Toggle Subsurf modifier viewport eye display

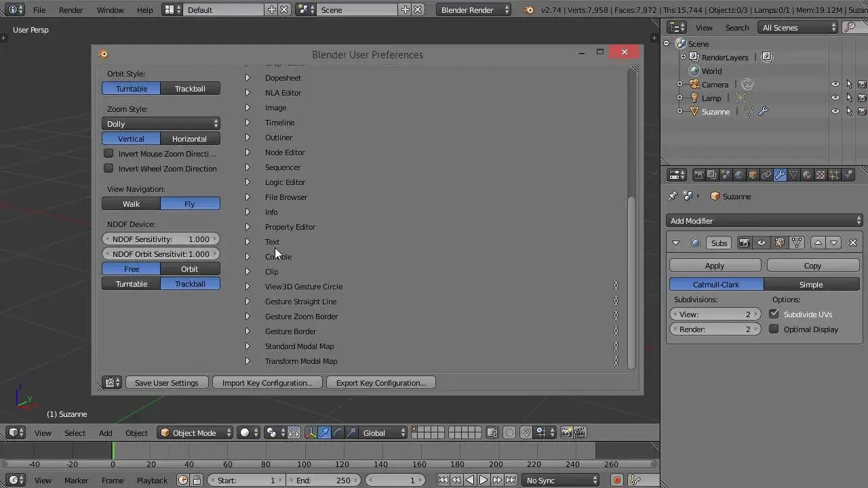tap(762, 243)
